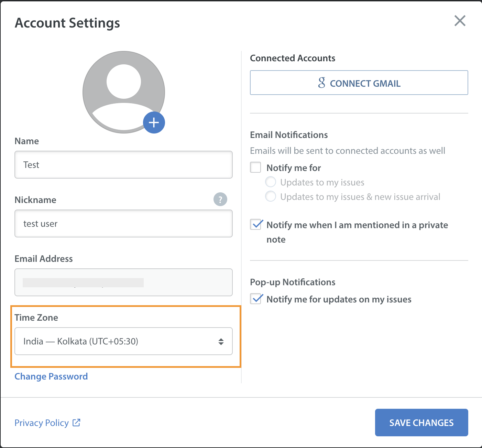Click the 'Email Notifications' heading
The image size is (482, 448).
tap(289, 135)
